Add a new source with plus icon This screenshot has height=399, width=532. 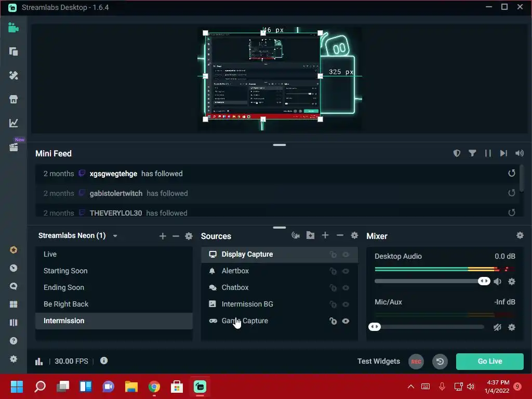[x=325, y=235]
